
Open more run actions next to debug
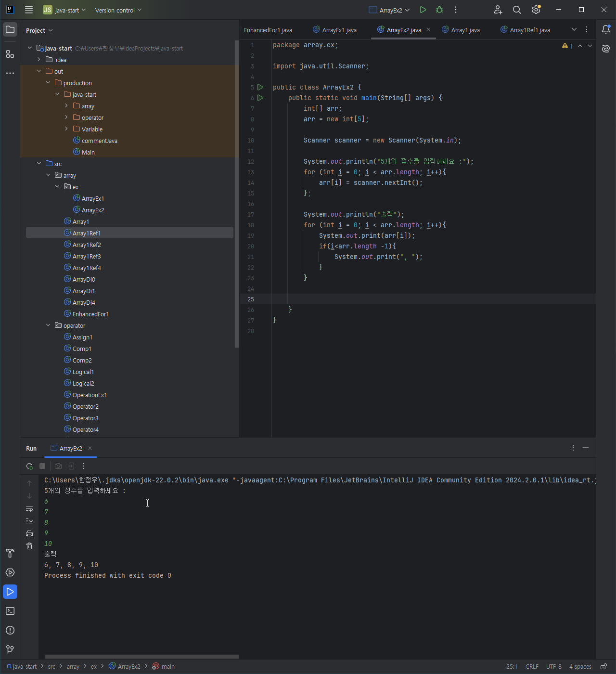(456, 10)
